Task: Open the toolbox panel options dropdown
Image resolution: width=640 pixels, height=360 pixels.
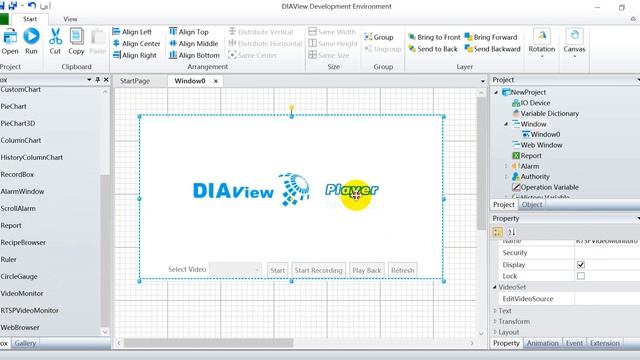Action: click(x=89, y=80)
